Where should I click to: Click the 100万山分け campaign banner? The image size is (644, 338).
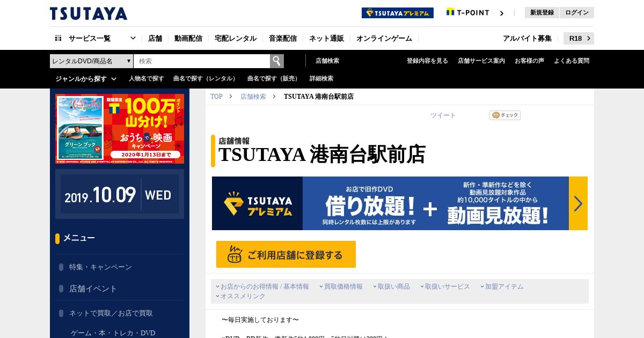click(x=120, y=129)
